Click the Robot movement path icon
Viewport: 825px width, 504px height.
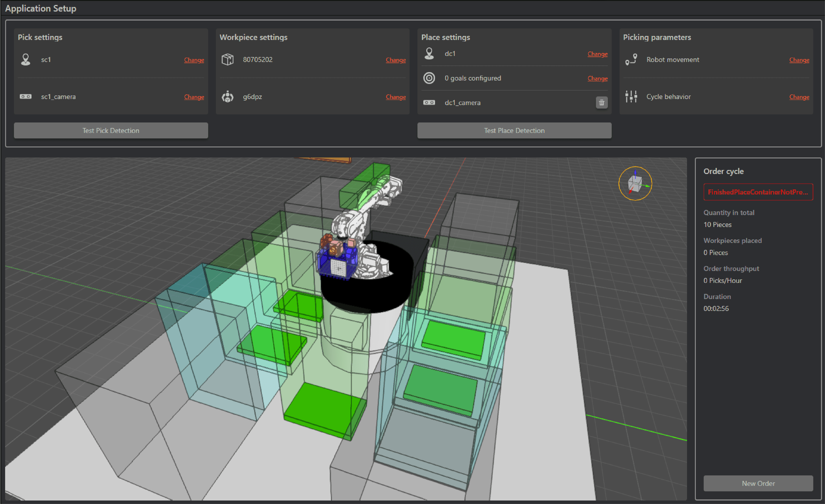click(x=631, y=60)
